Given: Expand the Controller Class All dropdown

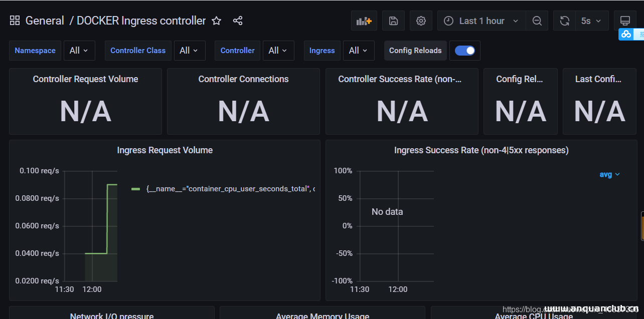Looking at the screenshot, I should pos(189,51).
